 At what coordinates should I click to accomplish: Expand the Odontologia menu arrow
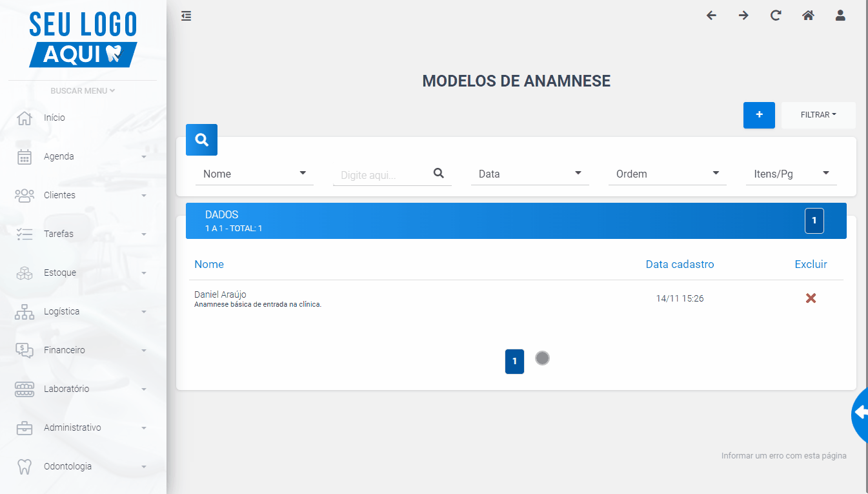(144, 467)
